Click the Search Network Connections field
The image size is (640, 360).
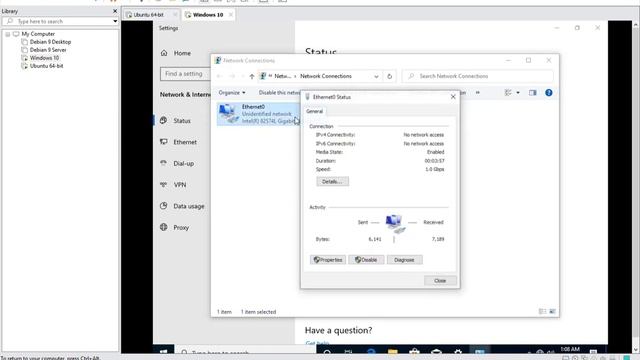click(478, 76)
